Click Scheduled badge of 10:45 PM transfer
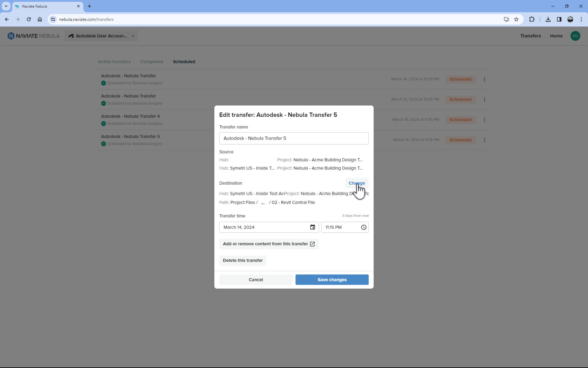Image resolution: width=588 pixels, height=368 pixels. [x=460, y=99]
